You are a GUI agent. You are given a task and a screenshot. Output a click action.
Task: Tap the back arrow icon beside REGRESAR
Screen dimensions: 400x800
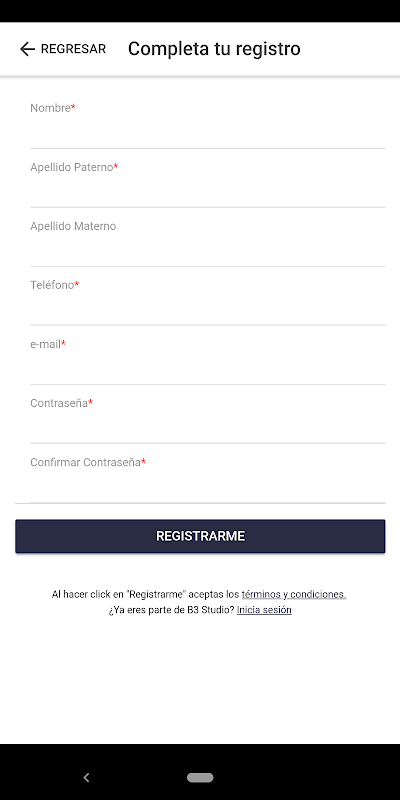point(27,49)
